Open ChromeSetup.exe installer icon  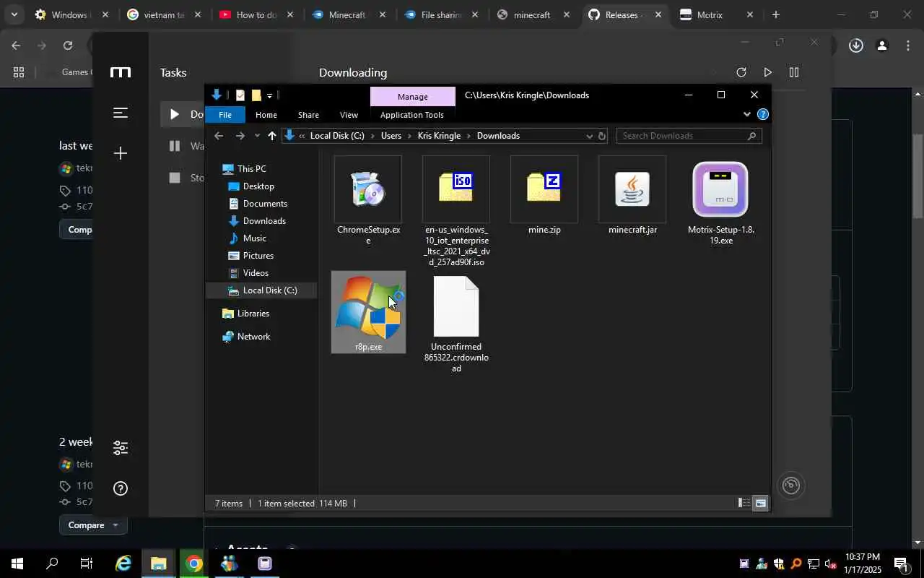(368, 189)
